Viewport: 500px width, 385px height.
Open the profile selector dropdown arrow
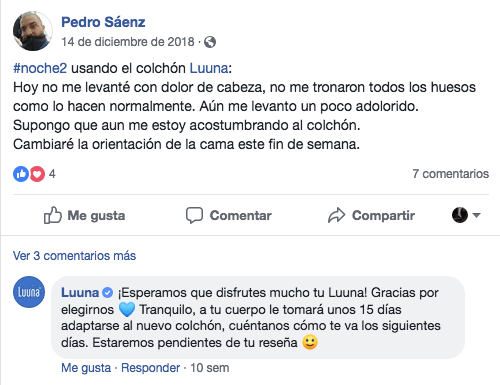[476, 215]
